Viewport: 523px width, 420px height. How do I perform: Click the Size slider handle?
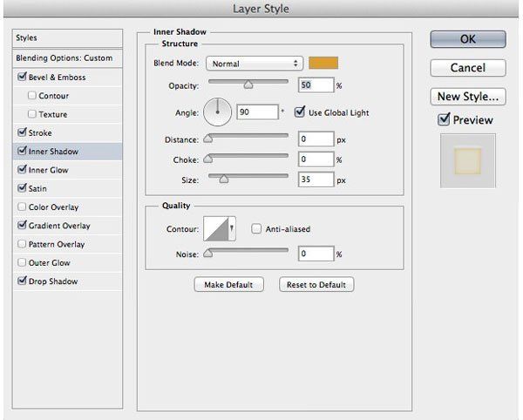pyautogui.click(x=224, y=179)
